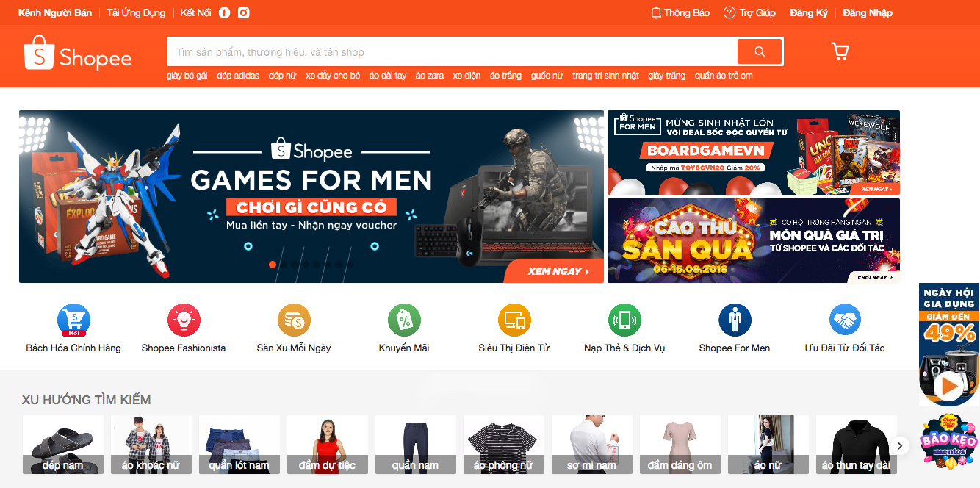Click the Facebook icon in the top bar
The image size is (980, 488).
coord(224,12)
